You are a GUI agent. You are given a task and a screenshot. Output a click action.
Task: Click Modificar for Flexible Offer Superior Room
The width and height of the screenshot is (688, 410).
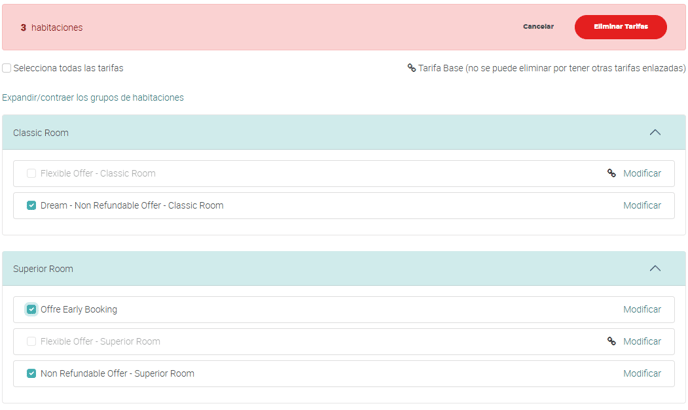click(642, 341)
